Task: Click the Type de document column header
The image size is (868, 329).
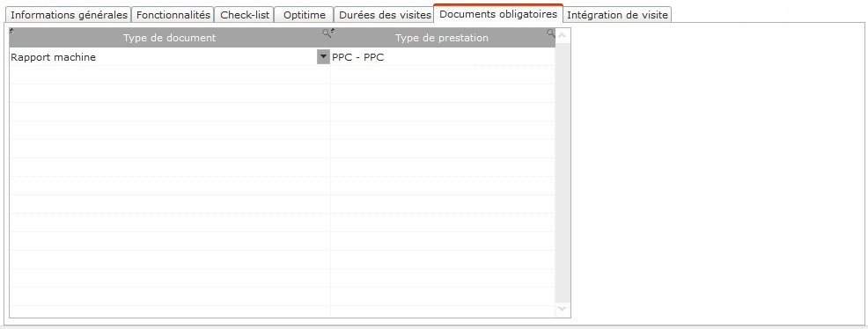Action: 170,38
